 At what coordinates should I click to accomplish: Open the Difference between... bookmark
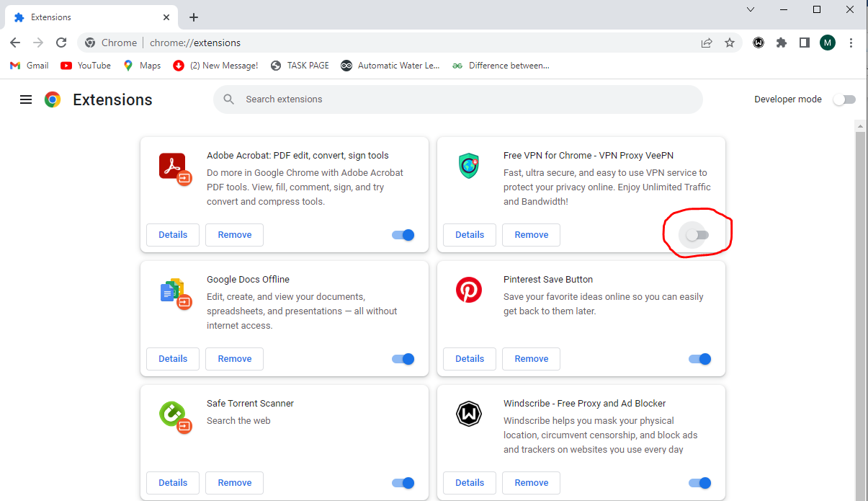(501, 66)
